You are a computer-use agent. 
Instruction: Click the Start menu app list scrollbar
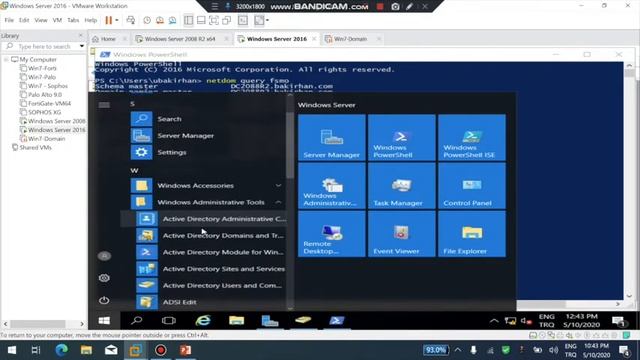[290, 146]
